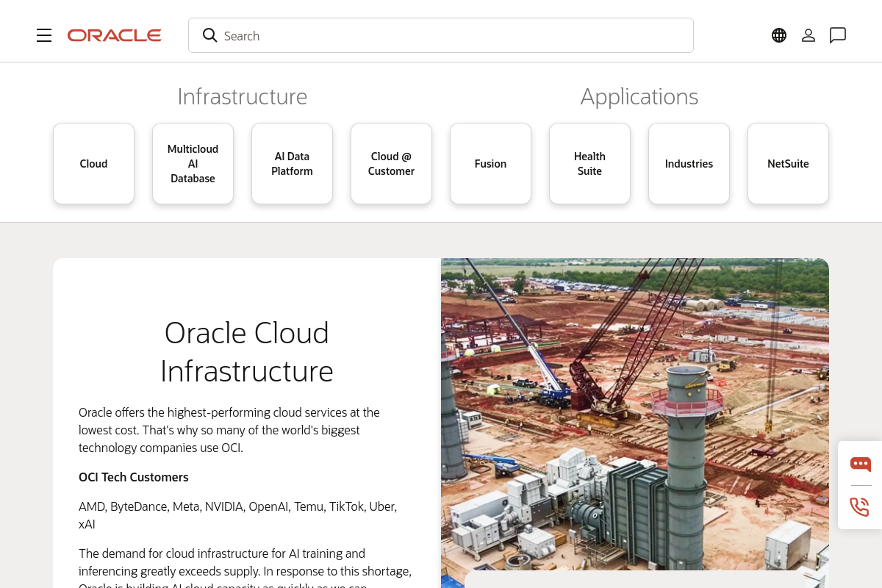Start live chat from the red chat widget
Viewport: 882px width, 588px height.
point(860,464)
